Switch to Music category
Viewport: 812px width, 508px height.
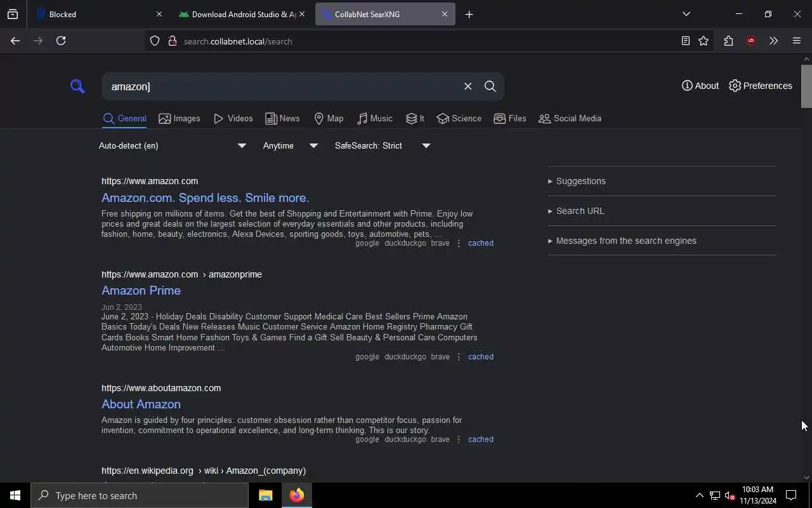click(x=375, y=119)
